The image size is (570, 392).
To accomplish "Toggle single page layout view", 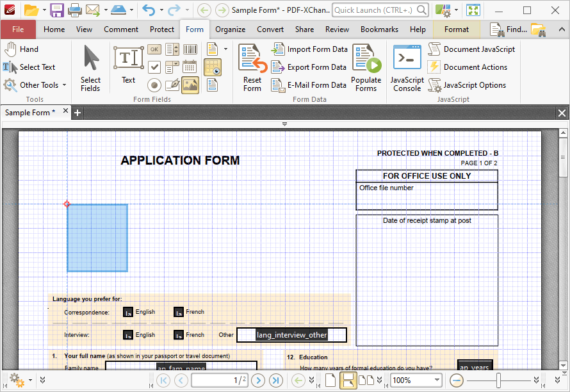I will (330, 380).
